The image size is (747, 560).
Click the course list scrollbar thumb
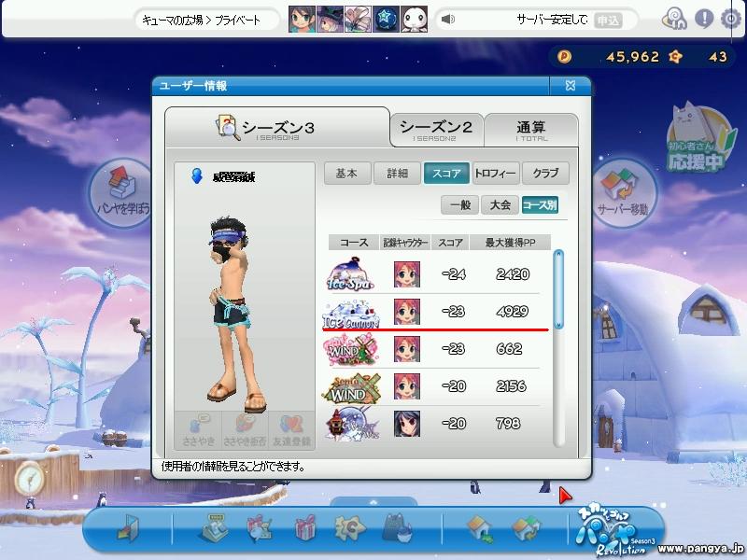[x=558, y=289]
